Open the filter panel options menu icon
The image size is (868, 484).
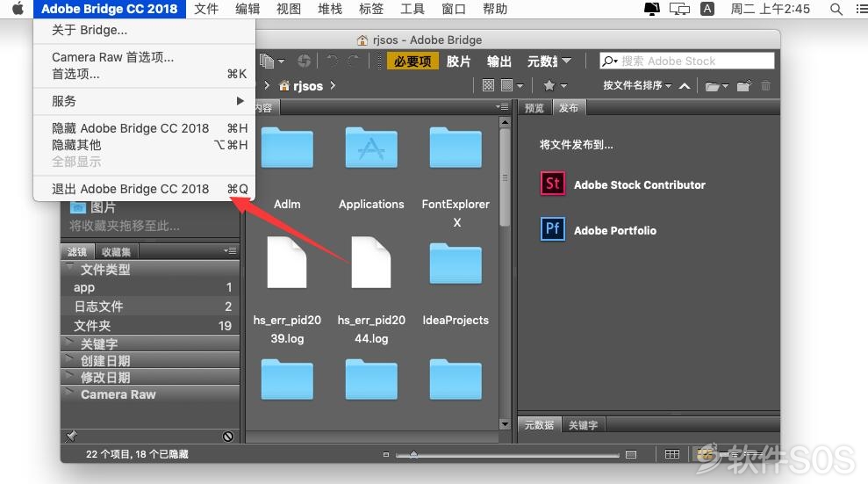click(x=230, y=251)
